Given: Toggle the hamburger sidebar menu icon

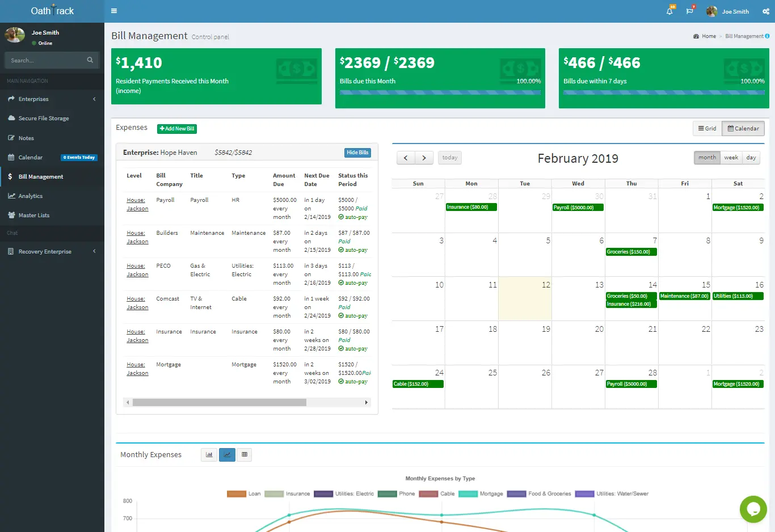Looking at the screenshot, I should coord(114,11).
